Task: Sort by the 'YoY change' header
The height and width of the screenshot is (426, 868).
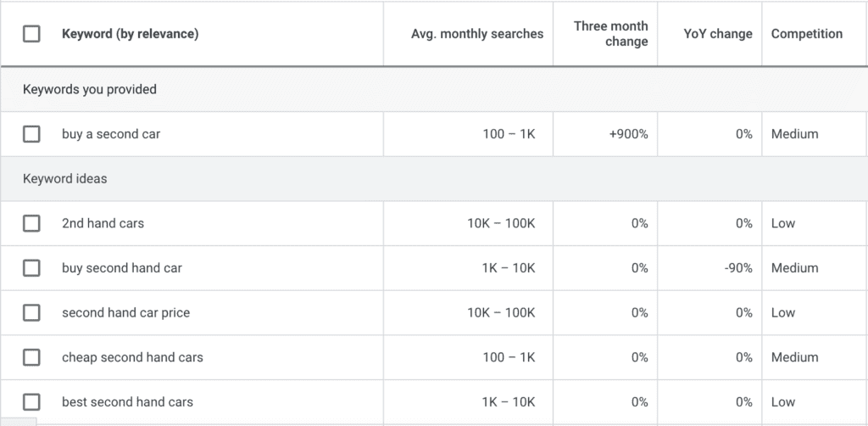Action: 717,34
